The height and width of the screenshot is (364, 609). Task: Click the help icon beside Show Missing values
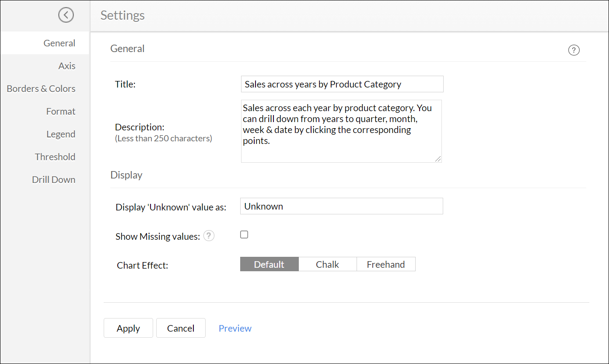pos(209,235)
